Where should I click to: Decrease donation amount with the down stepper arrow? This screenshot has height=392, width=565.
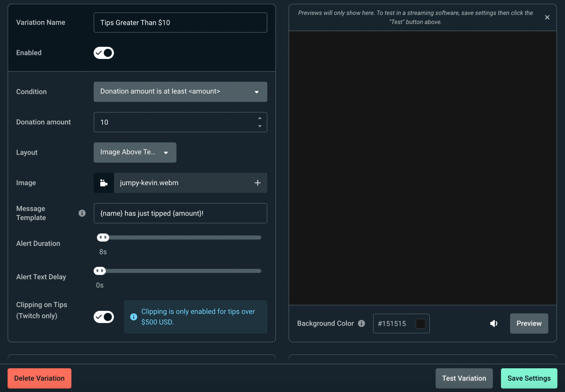pyautogui.click(x=259, y=127)
